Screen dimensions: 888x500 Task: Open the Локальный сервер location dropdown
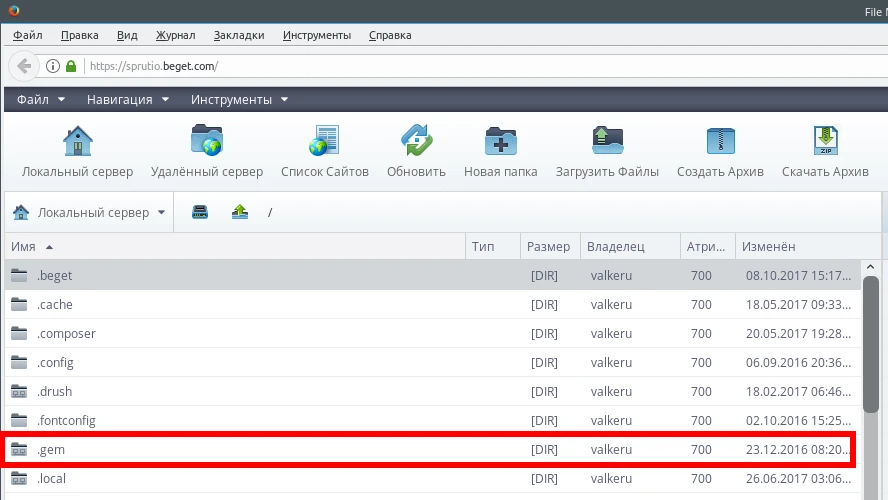pyautogui.click(x=89, y=213)
